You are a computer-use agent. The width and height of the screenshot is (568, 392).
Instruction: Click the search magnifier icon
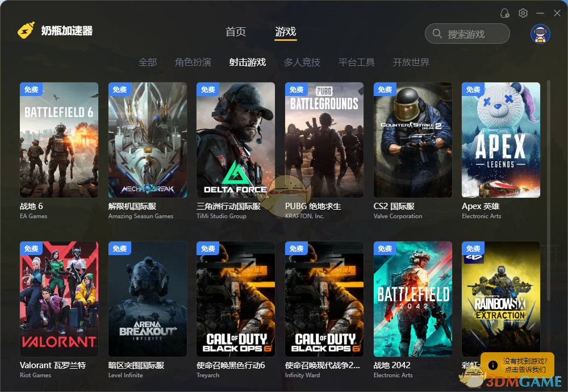(x=437, y=34)
